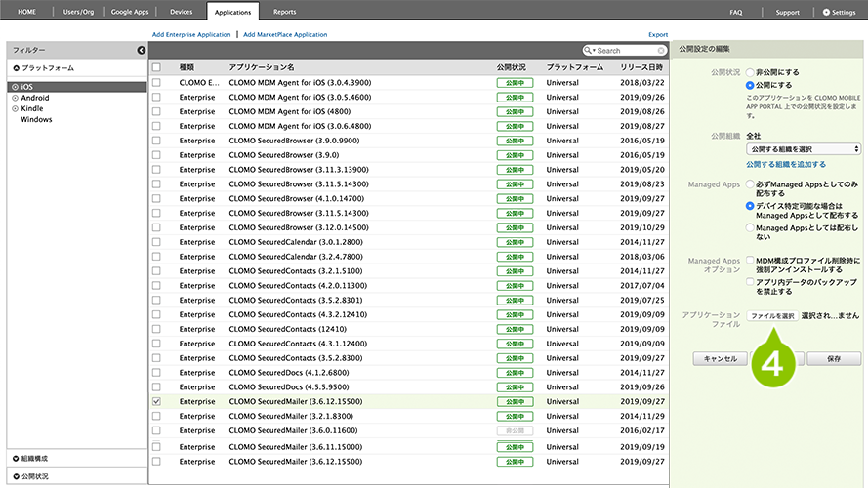Open the Users/Org tab
Viewport: 868px width, 488px height.
[x=79, y=12]
